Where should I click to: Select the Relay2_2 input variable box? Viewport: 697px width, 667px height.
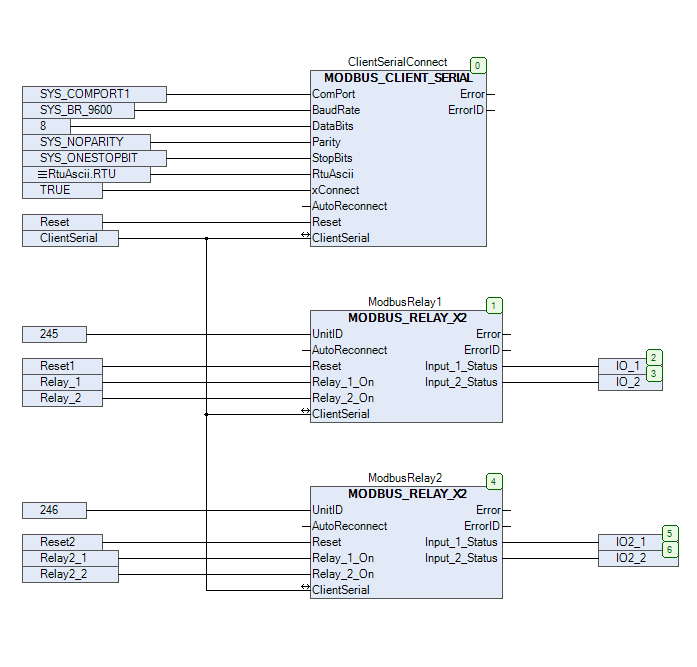[70, 574]
